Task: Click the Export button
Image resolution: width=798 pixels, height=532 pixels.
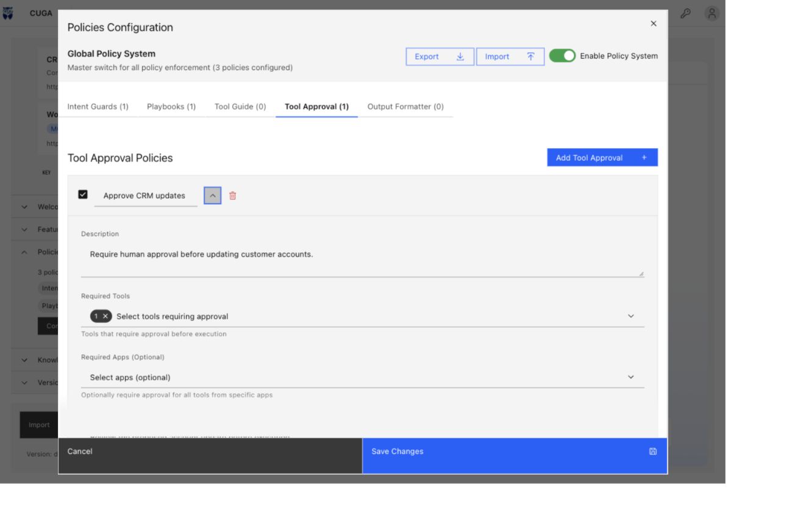Action: [440, 57]
